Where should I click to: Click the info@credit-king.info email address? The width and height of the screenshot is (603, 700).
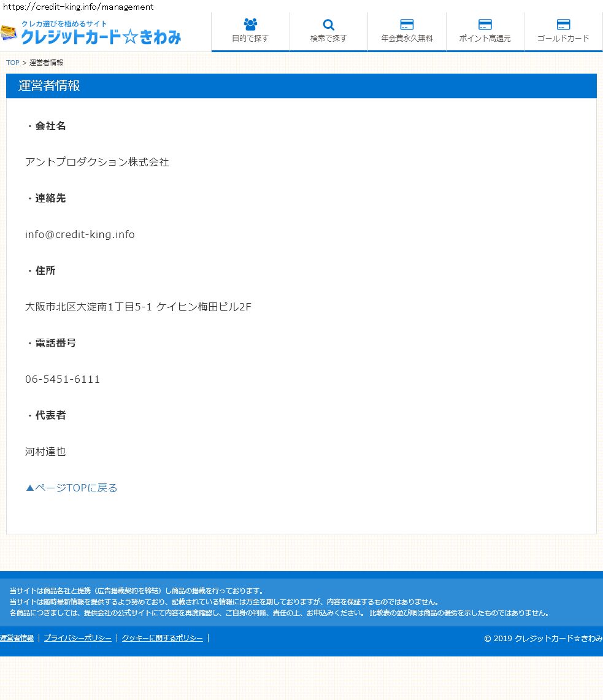pyautogui.click(x=80, y=234)
